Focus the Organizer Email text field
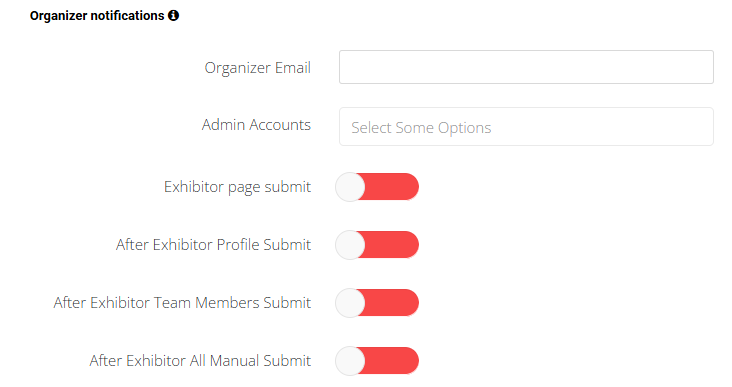 [526, 67]
